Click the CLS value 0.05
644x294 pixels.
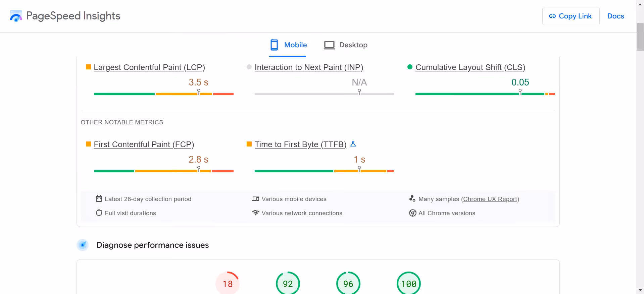(x=520, y=82)
